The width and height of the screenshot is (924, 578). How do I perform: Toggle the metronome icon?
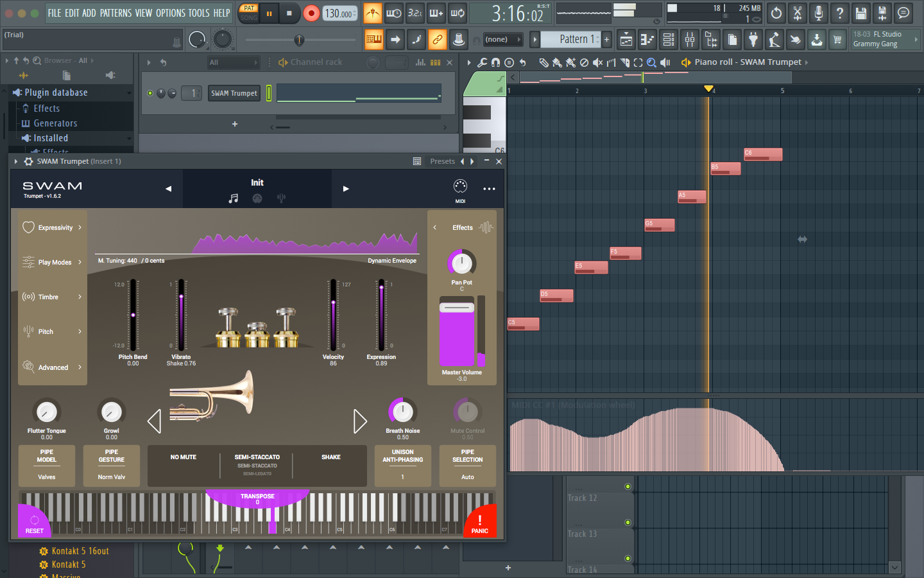372,13
